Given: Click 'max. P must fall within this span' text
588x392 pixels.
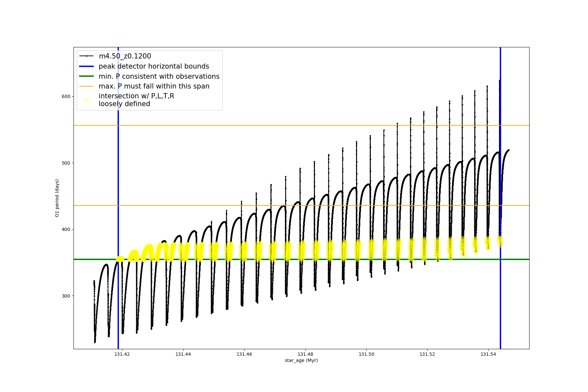Looking at the screenshot, I should (x=154, y=86).
